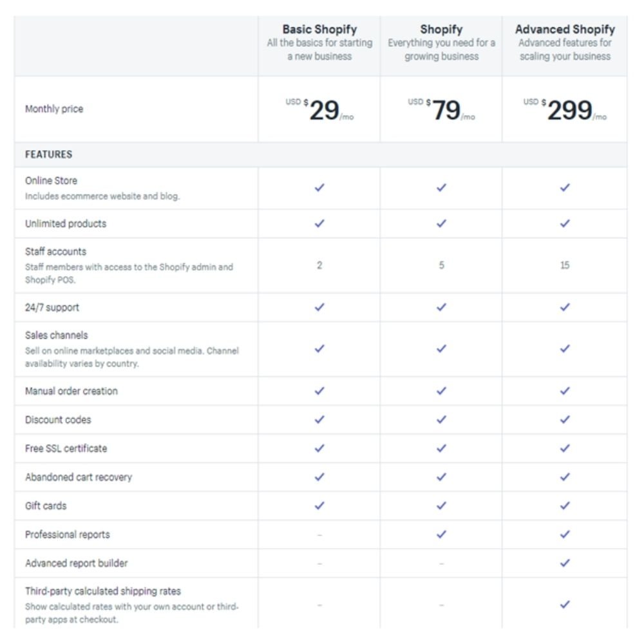Screen dimensions: 644x644
Task: Select the Basic Shopify plan heading
Action: click(319, 30)
